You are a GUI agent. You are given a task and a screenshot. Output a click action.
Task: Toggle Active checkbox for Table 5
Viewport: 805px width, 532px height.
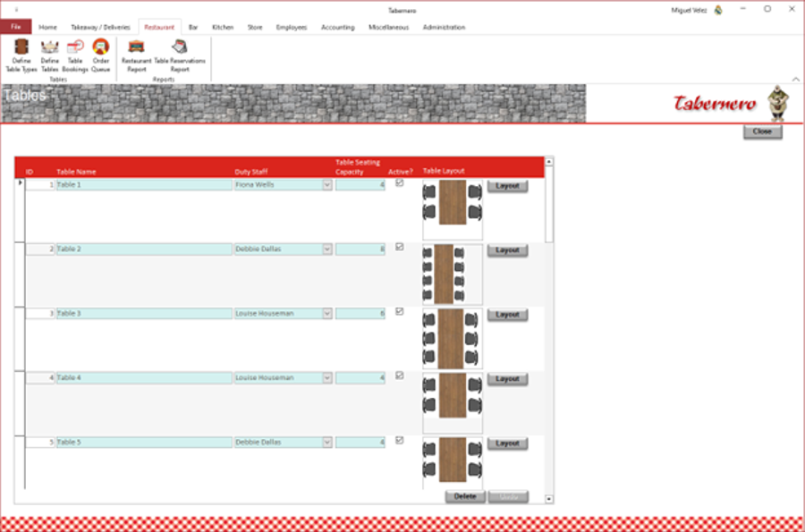pos(400,440)
